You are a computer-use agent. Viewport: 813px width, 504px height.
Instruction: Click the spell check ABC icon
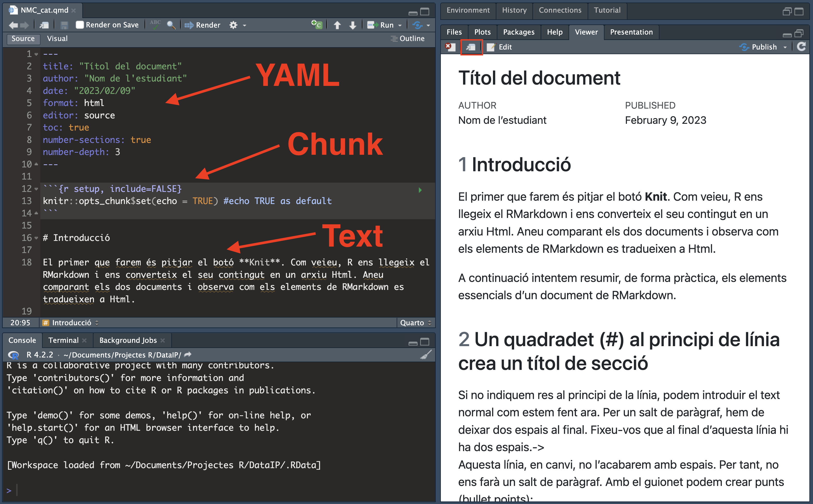pos(155,25)
